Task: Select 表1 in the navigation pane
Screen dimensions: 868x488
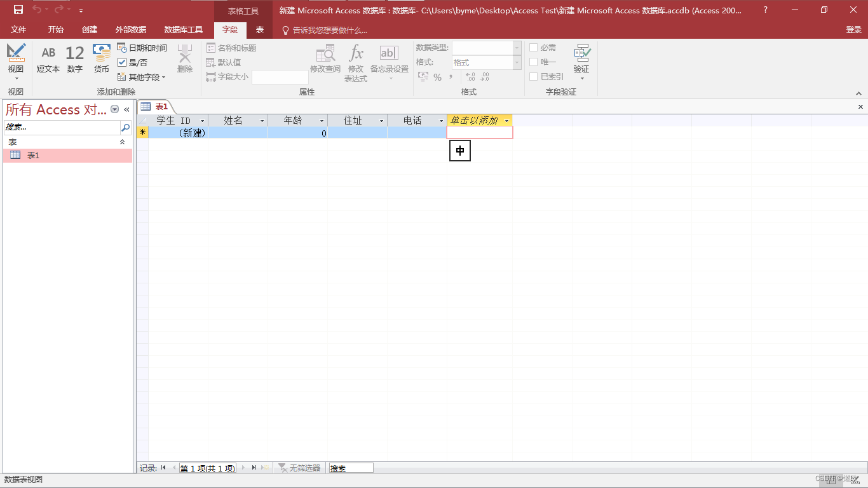Action: (x=68, y=155)
